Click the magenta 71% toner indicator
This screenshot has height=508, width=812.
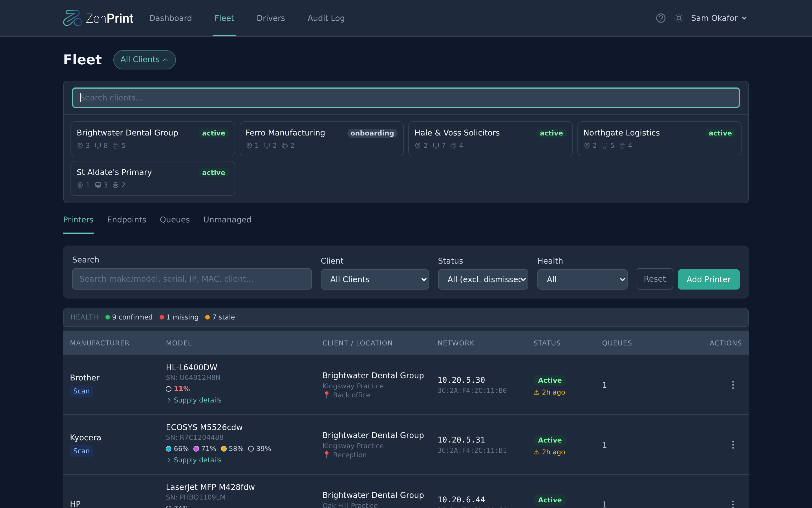click(x=205, y=449)
